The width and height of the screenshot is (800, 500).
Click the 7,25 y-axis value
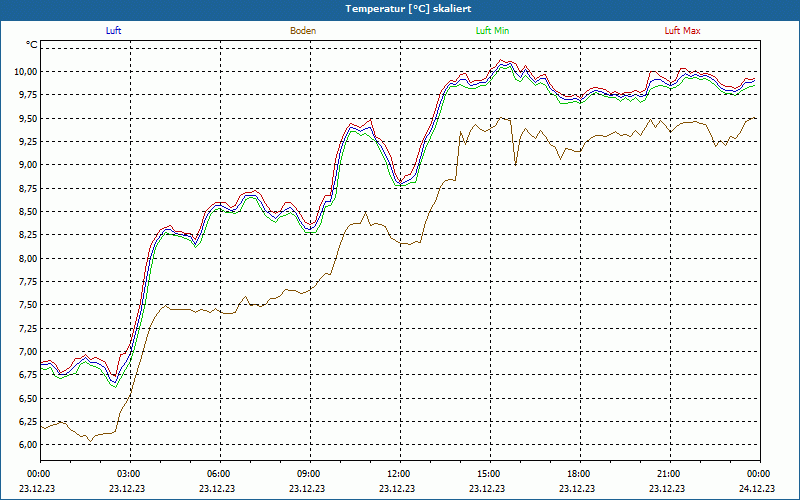coord(27,328)
